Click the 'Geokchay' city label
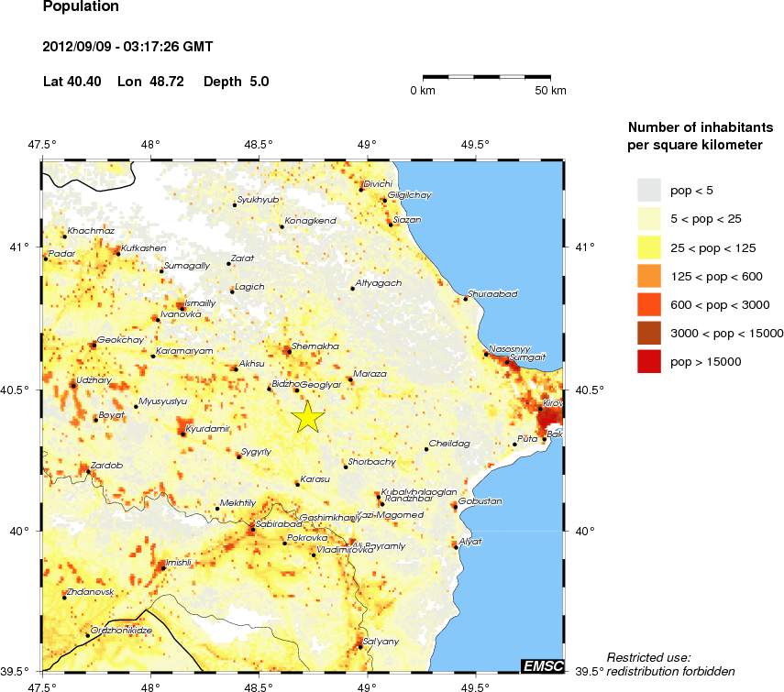The width and height of the screenshot is (784, 692). [x=120, y=340]
